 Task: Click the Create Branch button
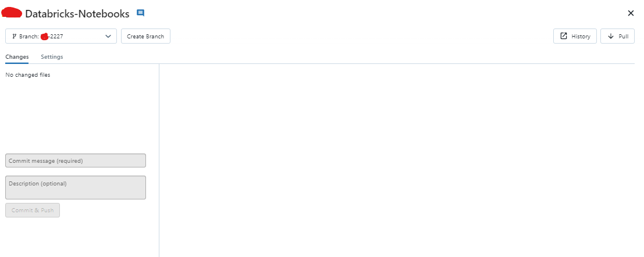145,36
